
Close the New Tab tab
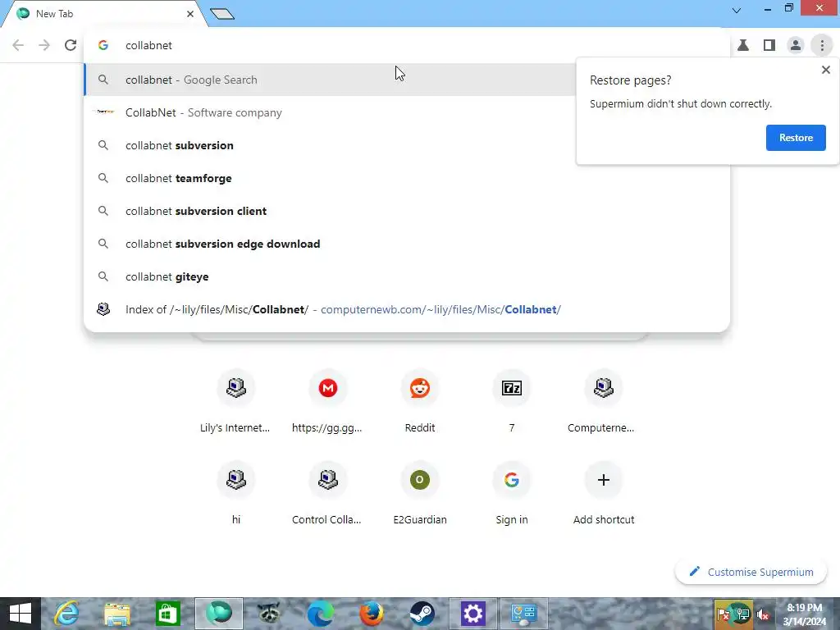[190, 14]
